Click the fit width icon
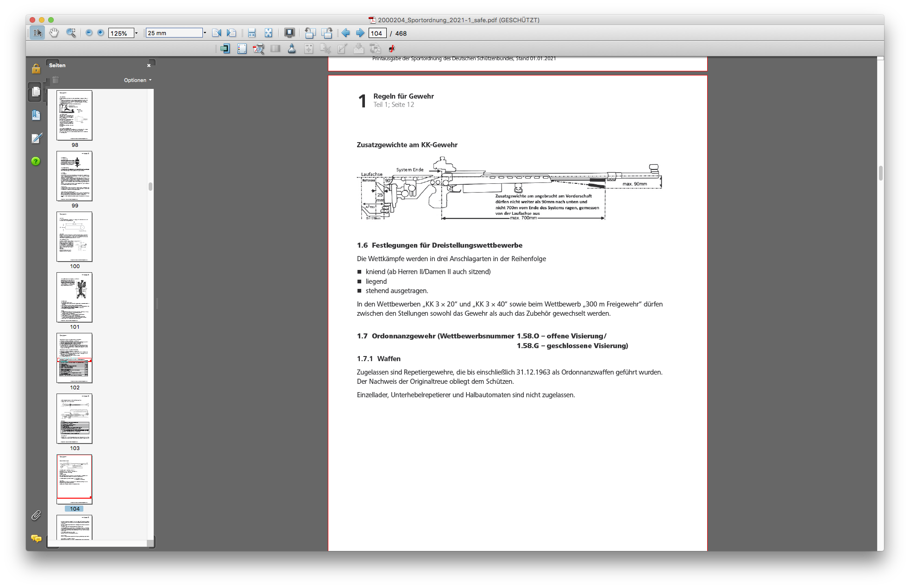The image size is (910, 588). [251, 33]
